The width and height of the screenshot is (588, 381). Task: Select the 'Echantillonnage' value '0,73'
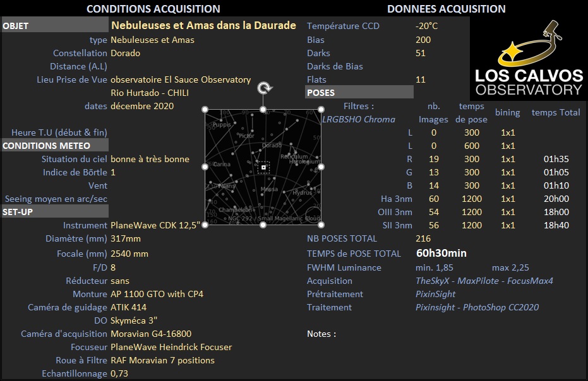[119, 373]
